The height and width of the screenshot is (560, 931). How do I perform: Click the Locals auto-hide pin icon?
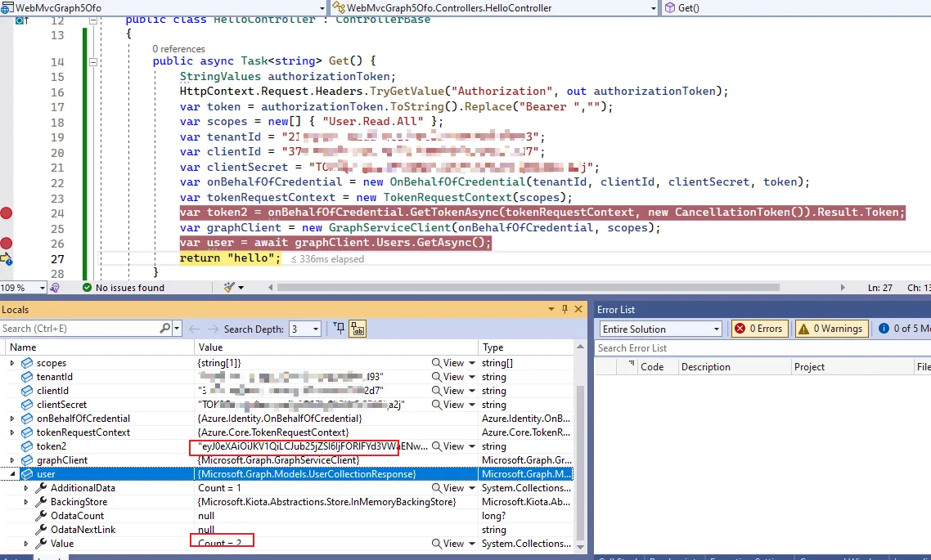(x=564, y=309)
